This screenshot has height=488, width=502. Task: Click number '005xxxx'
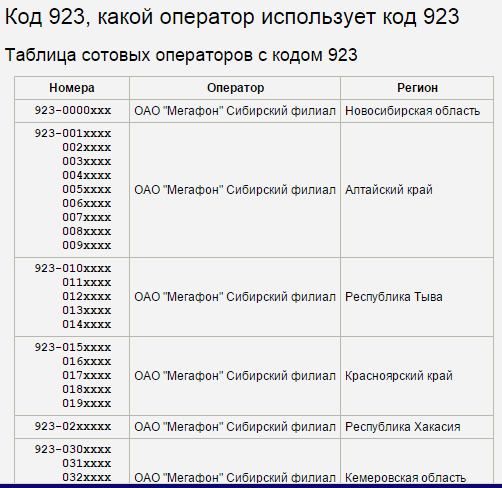(x=87, y=189)
